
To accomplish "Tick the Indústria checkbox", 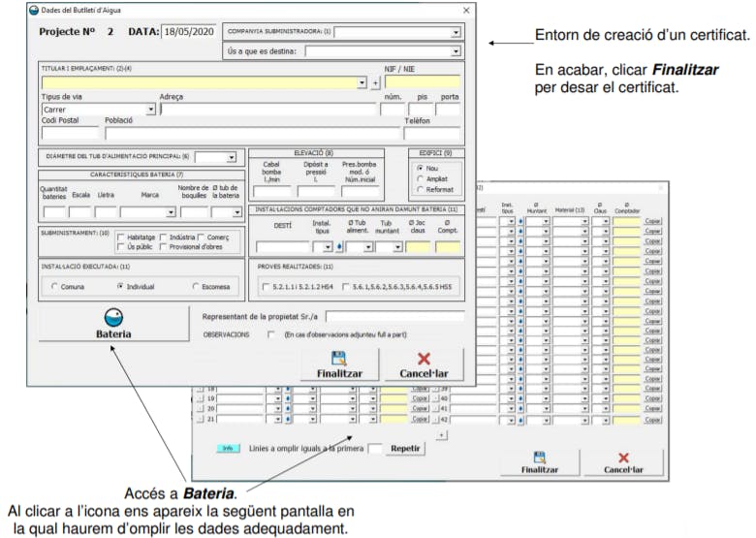I will click(163, 237).
